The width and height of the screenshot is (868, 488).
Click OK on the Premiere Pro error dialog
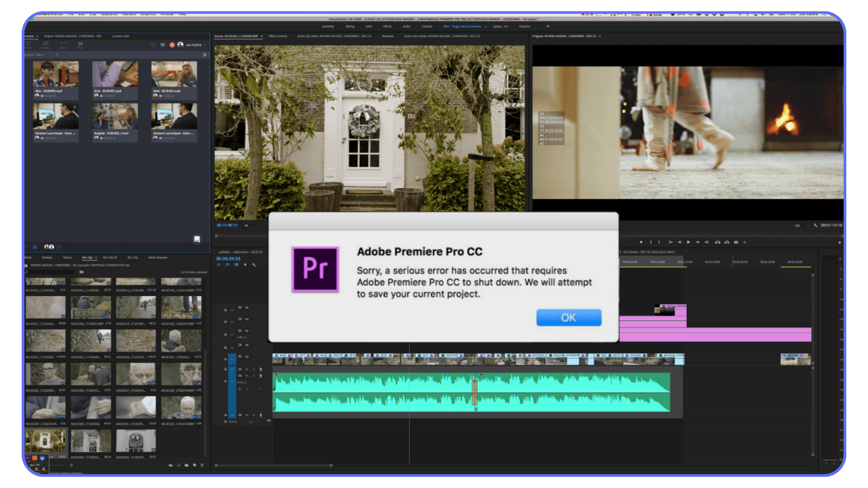(568, 317)
